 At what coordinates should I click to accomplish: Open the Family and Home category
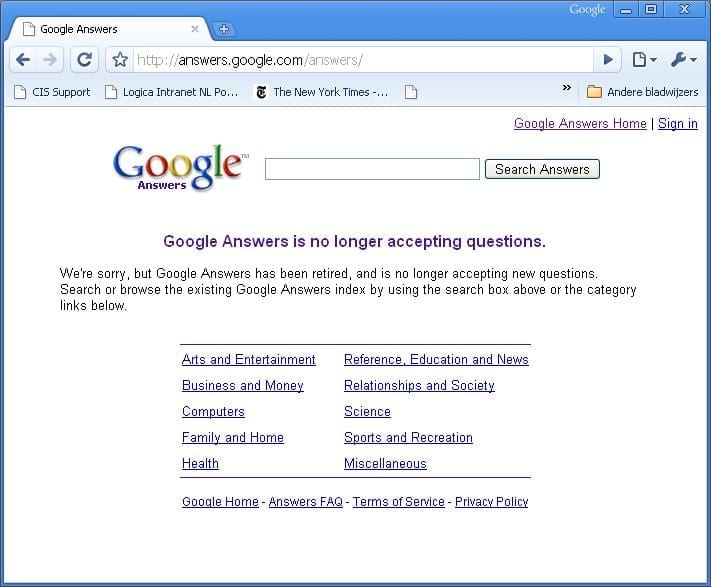[x=233, y=437]
